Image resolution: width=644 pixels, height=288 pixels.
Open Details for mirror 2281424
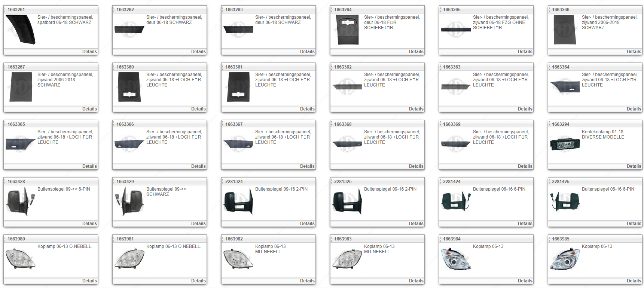(525, 224)
